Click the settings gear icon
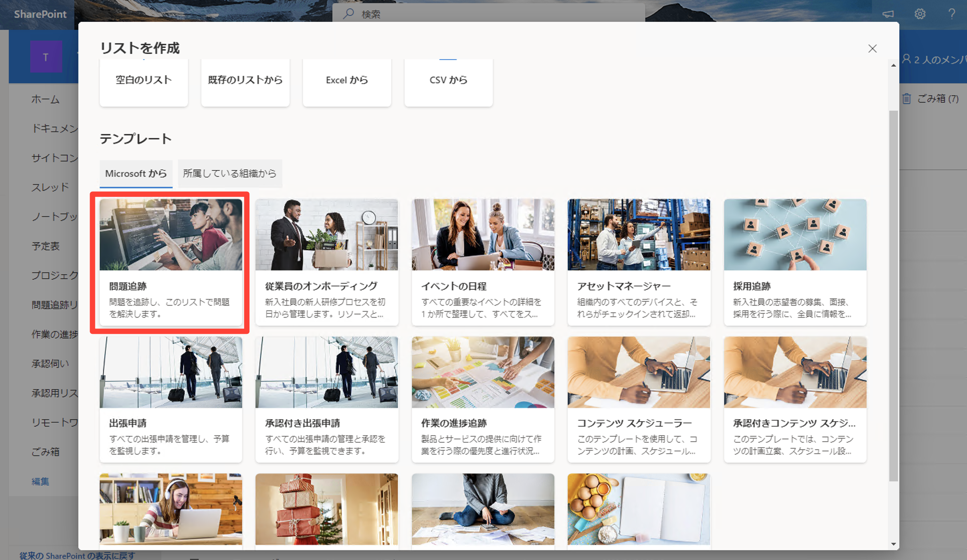The height and width of the screenshot is (560, 967). pos(920,14)
